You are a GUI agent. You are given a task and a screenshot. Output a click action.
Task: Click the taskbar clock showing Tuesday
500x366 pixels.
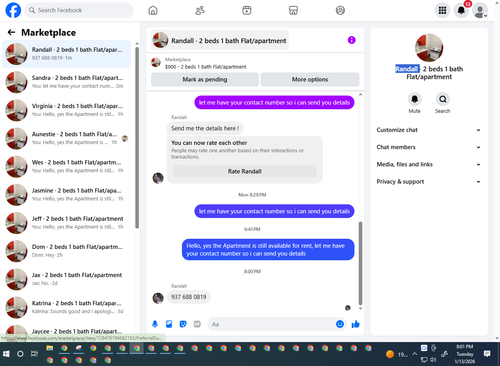click(x=465, y=354)
